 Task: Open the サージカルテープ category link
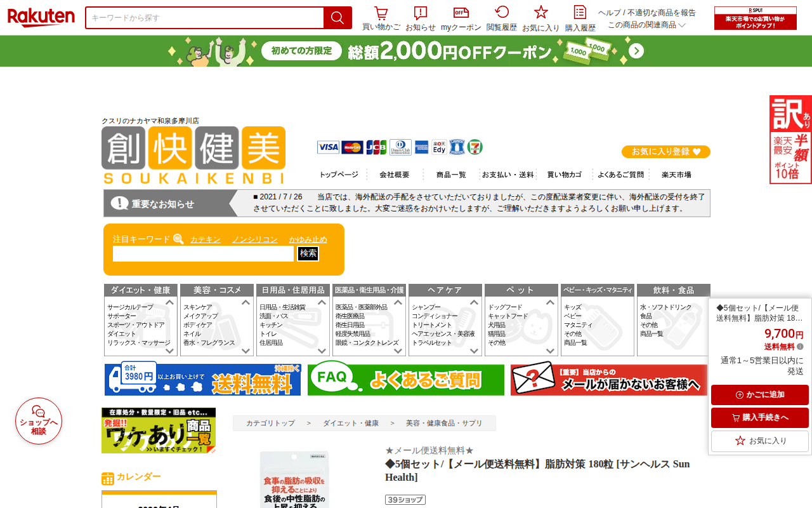(130, 307)
